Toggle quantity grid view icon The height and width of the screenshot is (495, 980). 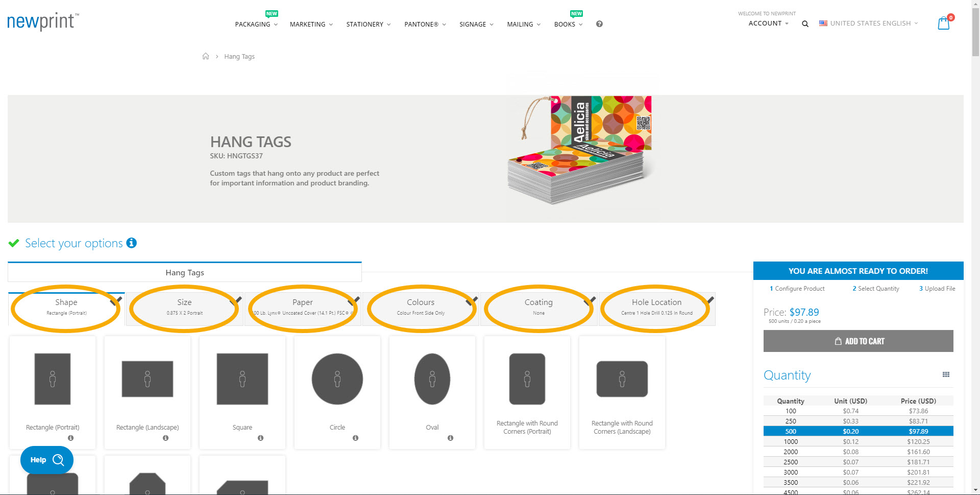pos(946,374)
